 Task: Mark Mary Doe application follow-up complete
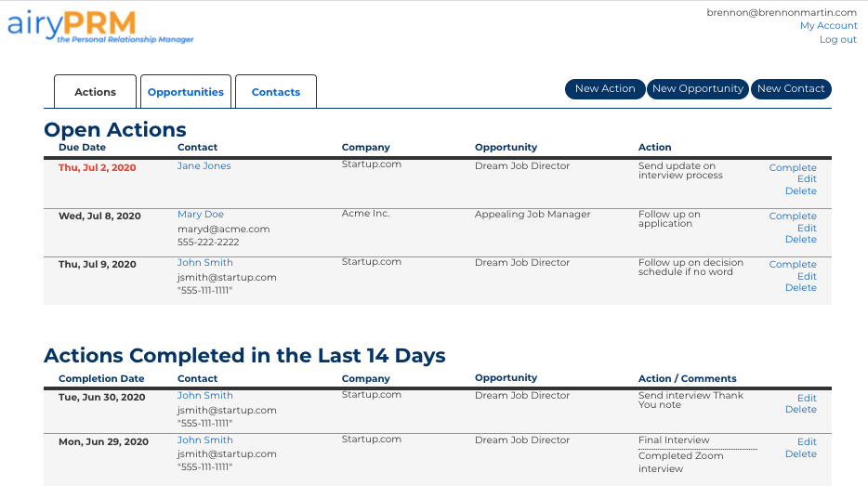[x=793, y=217]
